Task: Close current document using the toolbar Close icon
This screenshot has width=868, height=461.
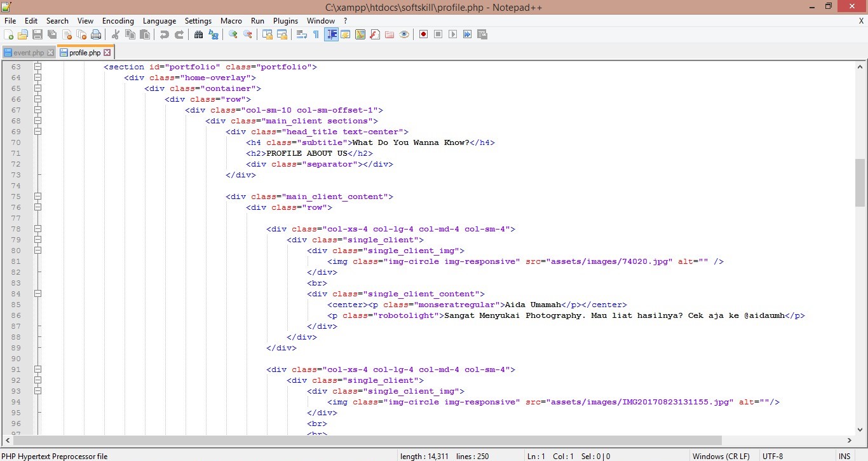Action: point(67,34)
